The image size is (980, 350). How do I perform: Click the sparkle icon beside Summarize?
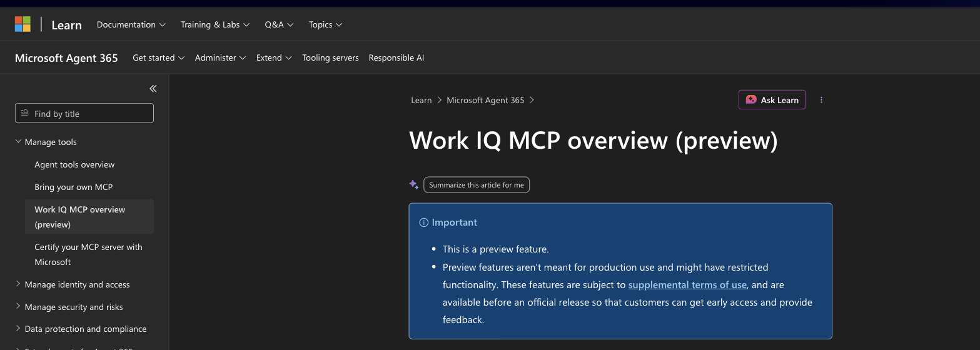point(413,184)
